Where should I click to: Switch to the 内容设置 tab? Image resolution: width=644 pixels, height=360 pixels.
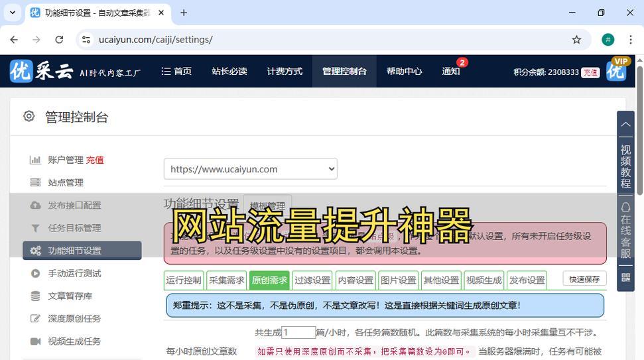(355, 280)
